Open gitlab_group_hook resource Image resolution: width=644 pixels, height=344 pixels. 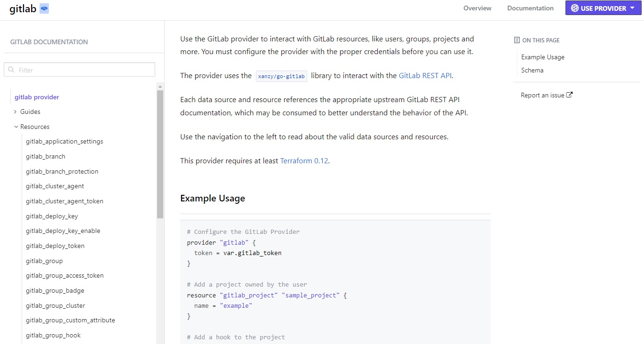(53, 335)
